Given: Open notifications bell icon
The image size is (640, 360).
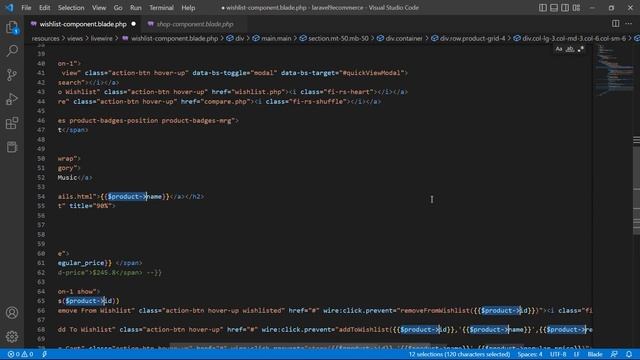Looking at the screenshot, I should [629, 354].
